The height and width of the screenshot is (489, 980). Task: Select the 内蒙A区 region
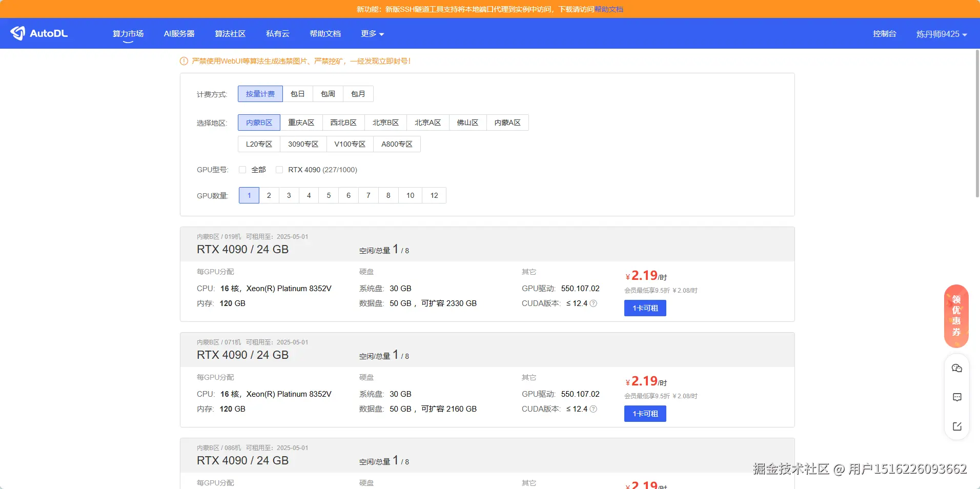(507, 123)
